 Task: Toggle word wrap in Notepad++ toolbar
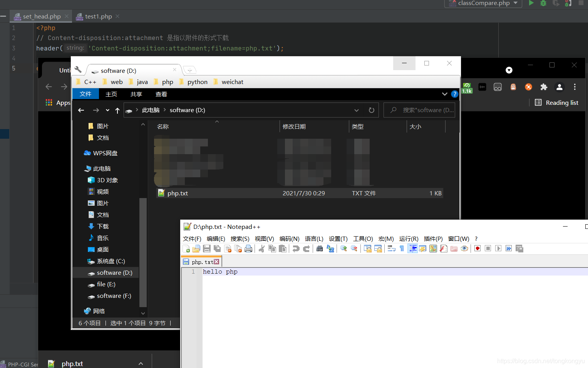(x=391, y=249)
